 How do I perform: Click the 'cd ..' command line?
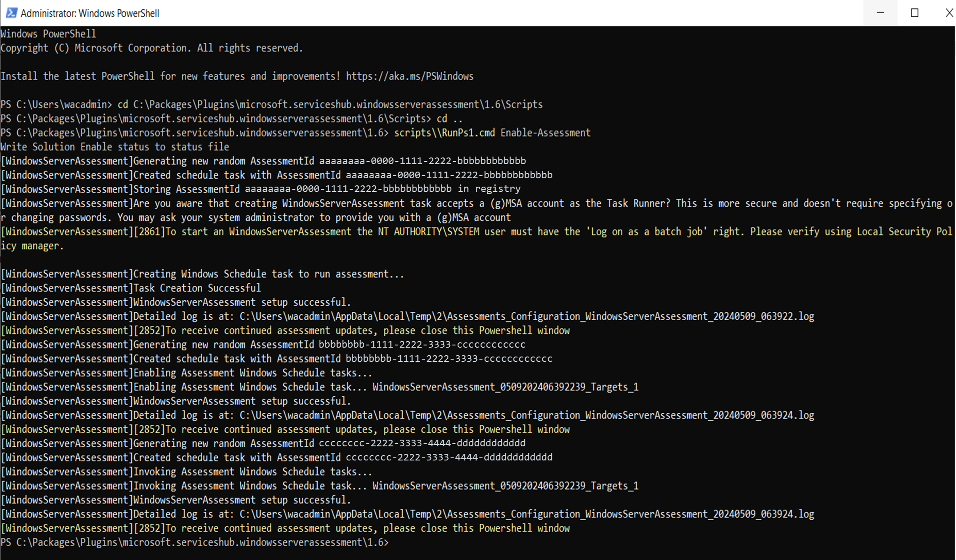point(448,118)
